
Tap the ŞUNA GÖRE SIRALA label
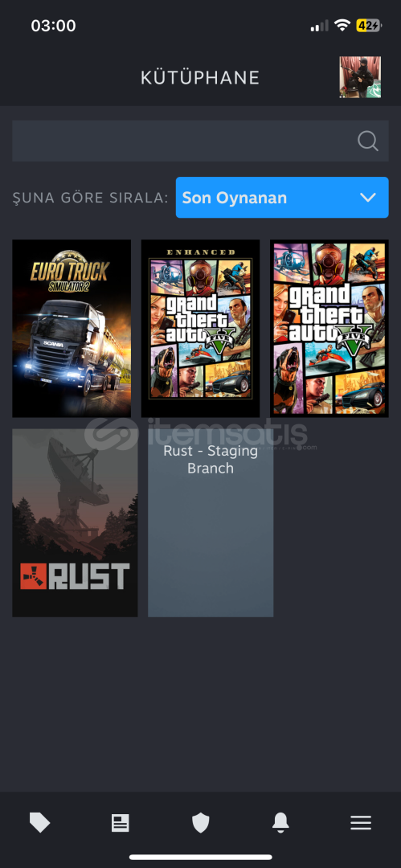(x=90, y=198)
